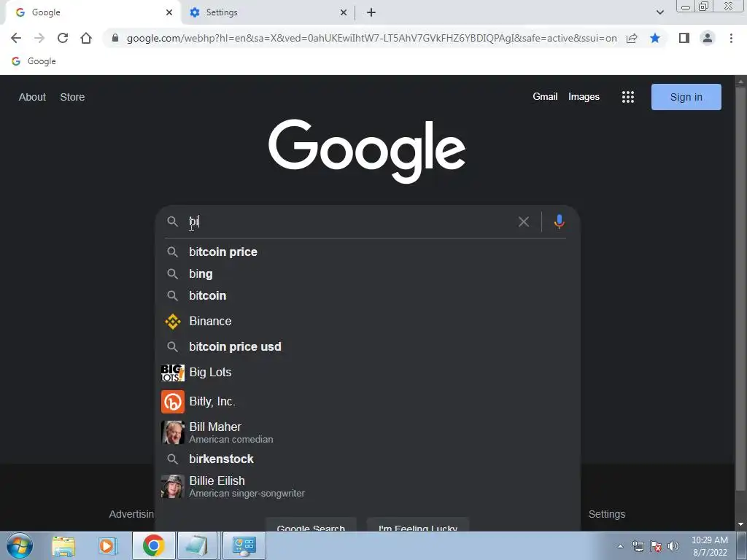Open Windows Explorer from the taskbar
Viewport: 747px width, 560px height.
(63, 545)
